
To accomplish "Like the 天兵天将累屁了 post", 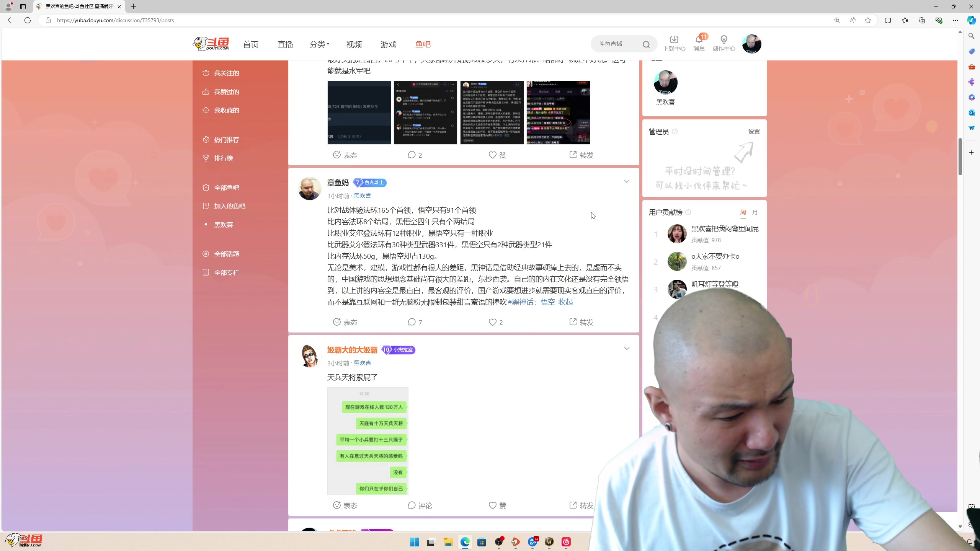I will pos(498,505).
